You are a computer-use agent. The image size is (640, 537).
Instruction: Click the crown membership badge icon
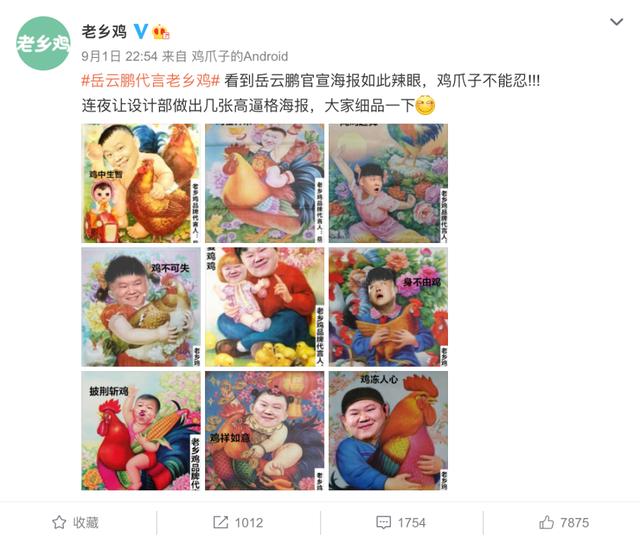click(160, 32)
